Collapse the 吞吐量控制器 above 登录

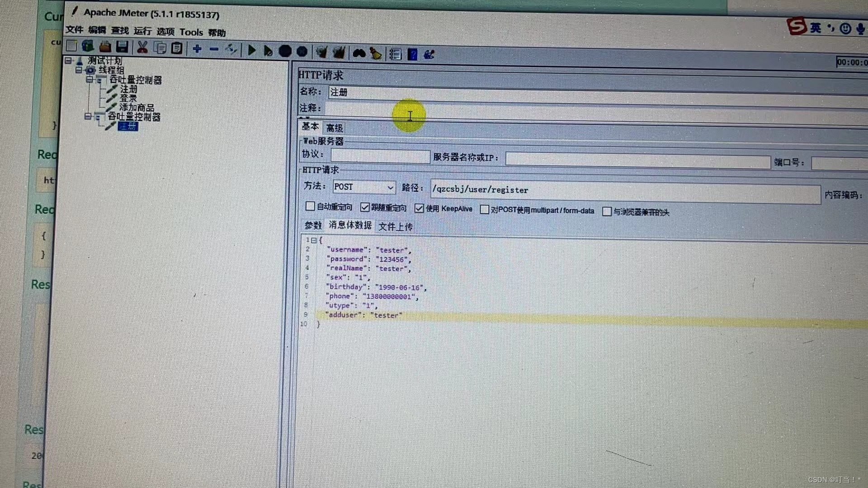[90, 79]
